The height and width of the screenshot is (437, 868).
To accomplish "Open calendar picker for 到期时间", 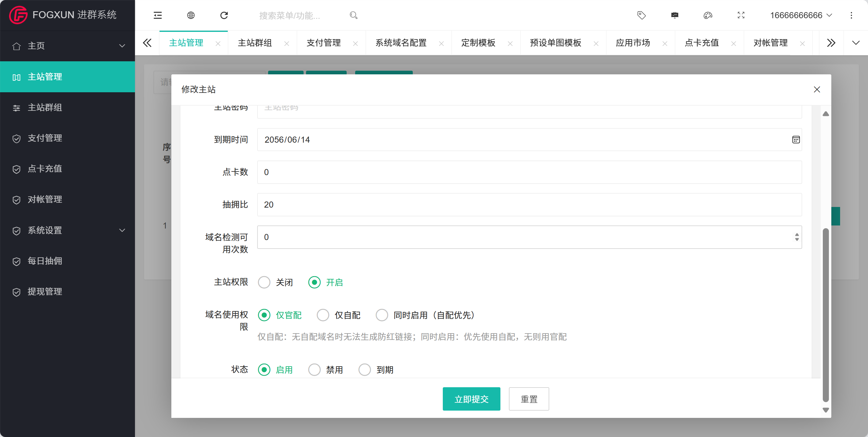I will click(x=796, y=140).
